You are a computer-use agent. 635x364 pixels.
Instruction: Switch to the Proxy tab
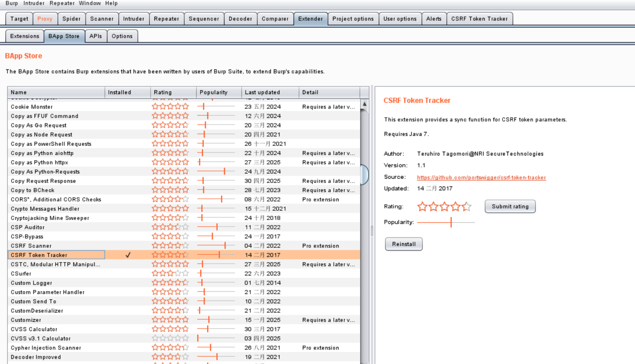tap(45, 19)
